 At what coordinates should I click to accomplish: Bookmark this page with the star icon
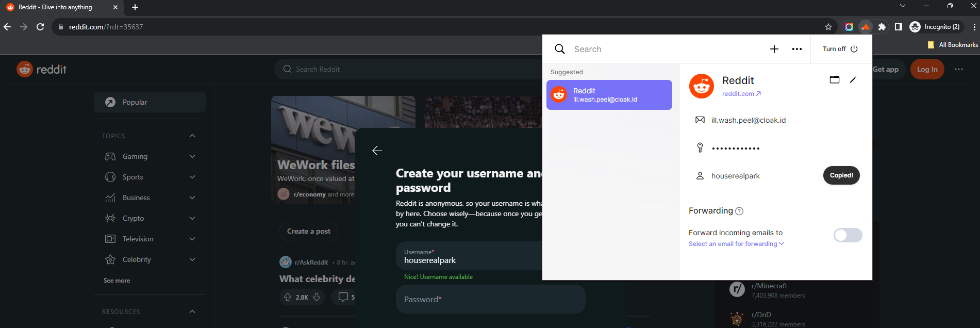[x=828, y=27]
